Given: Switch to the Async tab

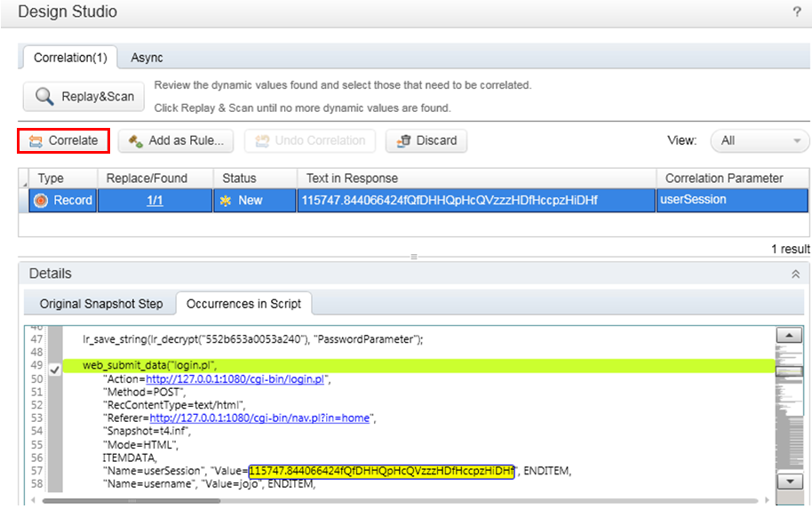Looking at the screenshot, I should (147, 58).
